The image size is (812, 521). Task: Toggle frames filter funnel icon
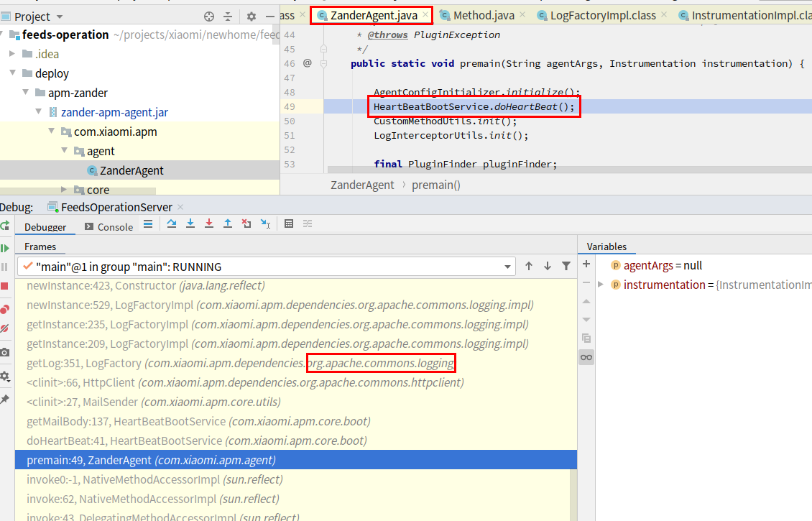[566, 266]
